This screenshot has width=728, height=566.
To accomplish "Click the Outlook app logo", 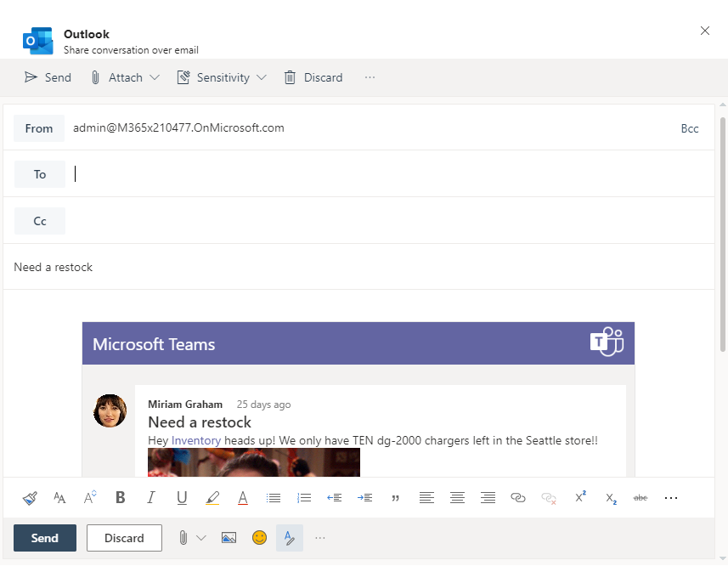I will click(x=38, y=41).
